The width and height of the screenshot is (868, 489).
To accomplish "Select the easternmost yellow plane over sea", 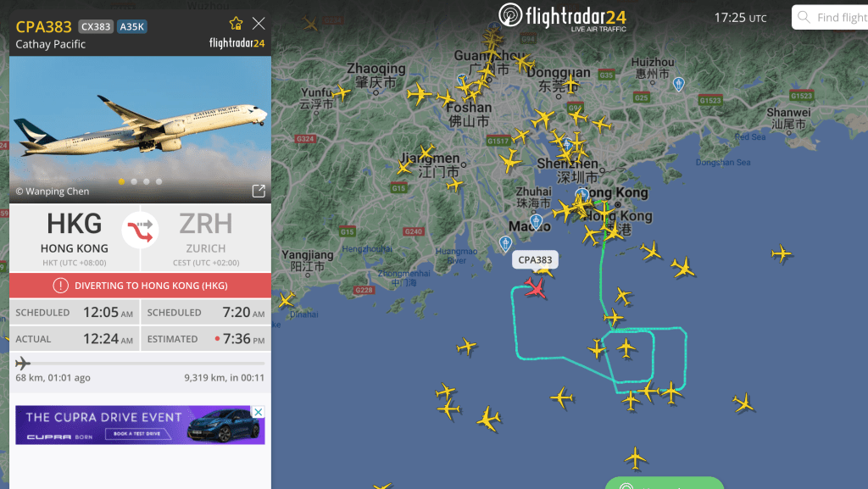I will click(782, 254).
